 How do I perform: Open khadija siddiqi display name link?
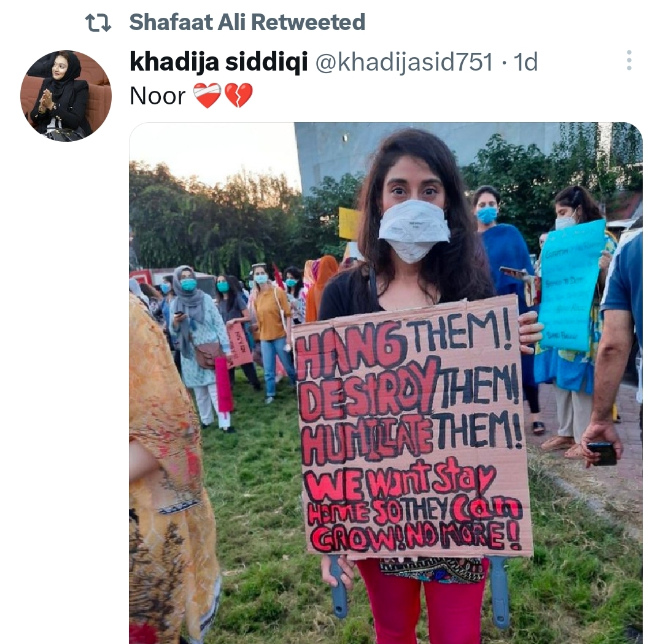tap(219, 62)
